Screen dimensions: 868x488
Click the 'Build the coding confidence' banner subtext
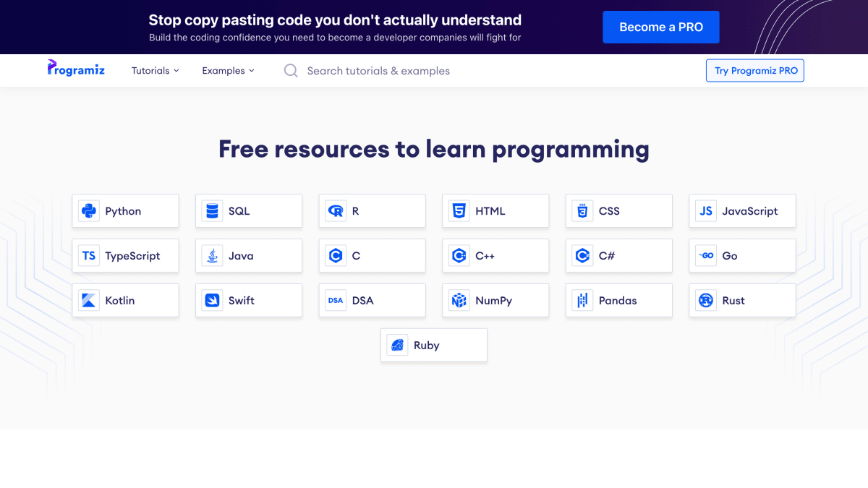click(x=335, y=38)
